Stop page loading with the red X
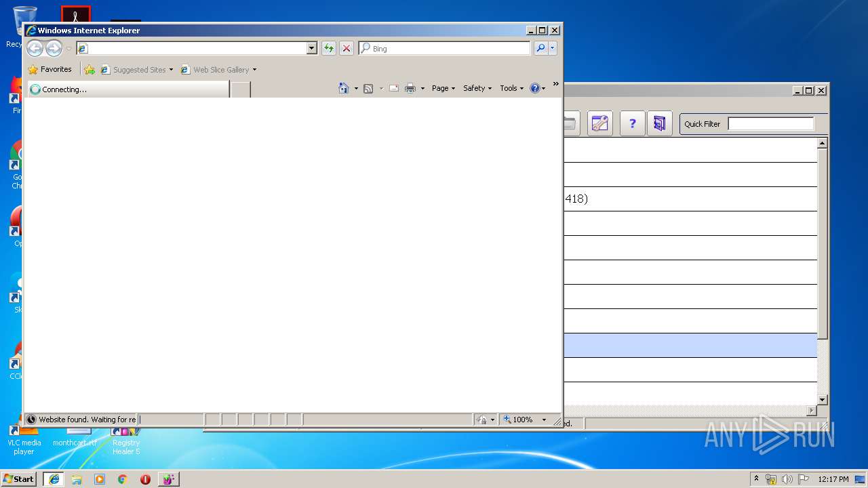This screenshot has width=868, height=488. coord(347,48)
